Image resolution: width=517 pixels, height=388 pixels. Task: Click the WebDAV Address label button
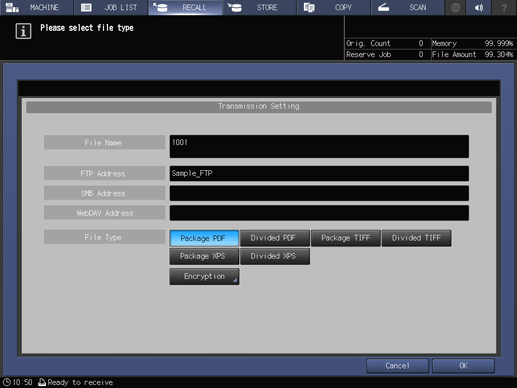click(104, 213)
